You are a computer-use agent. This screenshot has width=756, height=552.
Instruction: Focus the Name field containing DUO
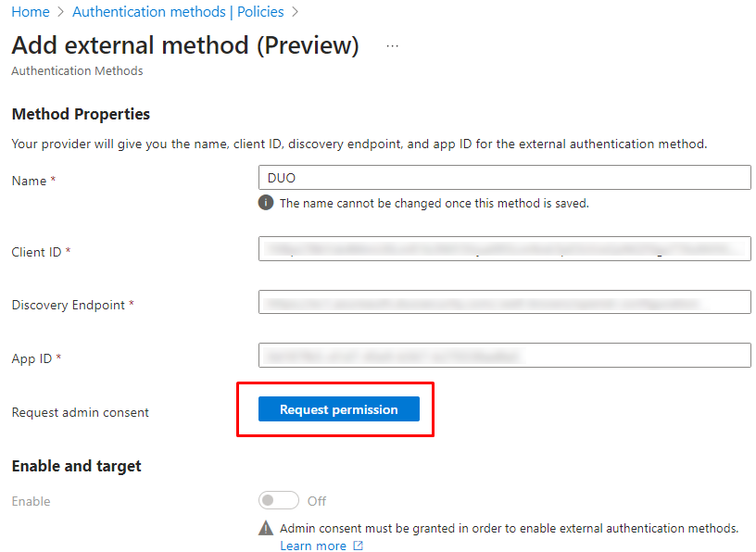click(504, 178)
